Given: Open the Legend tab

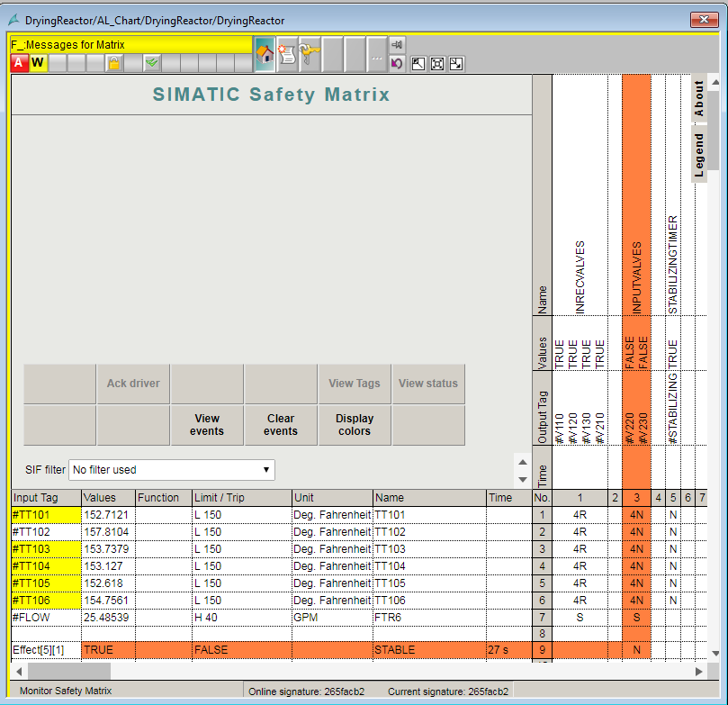Looking at the screenshot, I should pos(699,155).
